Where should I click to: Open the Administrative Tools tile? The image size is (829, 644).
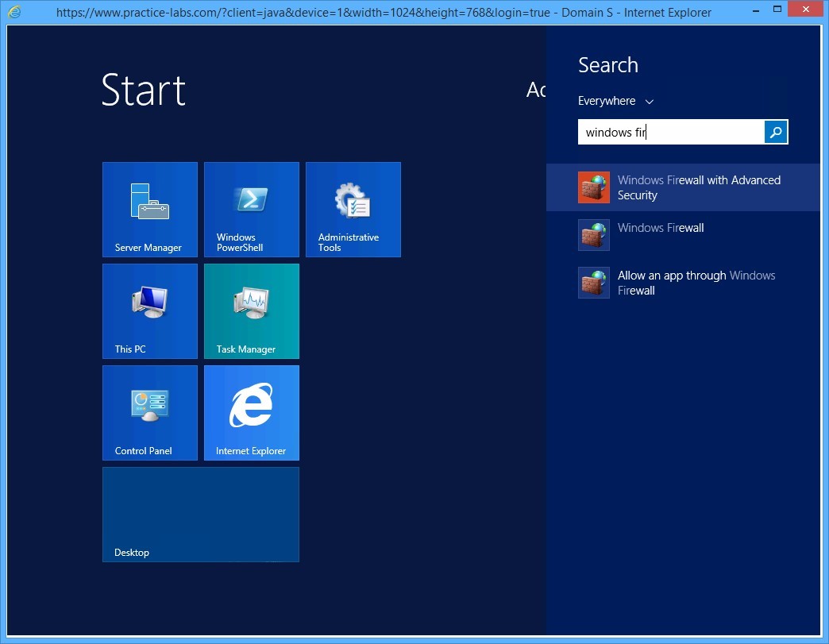click(353, 210)
